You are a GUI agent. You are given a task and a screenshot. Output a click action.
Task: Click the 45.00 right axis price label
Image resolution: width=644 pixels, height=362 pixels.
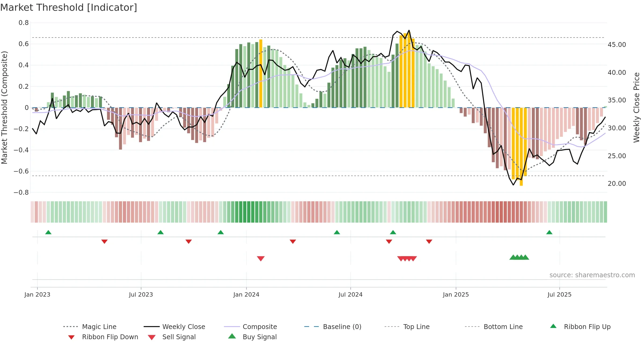[x=617, y=45]
